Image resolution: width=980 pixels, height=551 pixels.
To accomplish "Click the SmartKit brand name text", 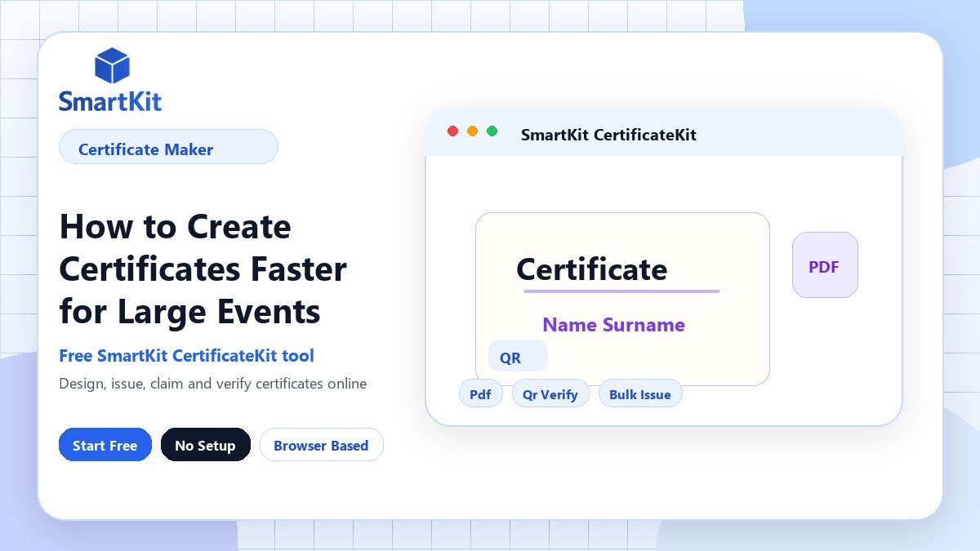I will pos(110,102).
